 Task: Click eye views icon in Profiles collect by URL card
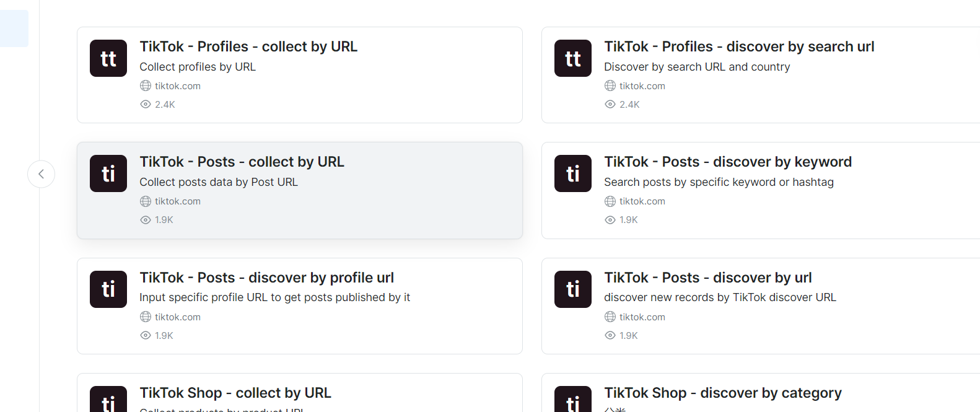tap(146, 104)
